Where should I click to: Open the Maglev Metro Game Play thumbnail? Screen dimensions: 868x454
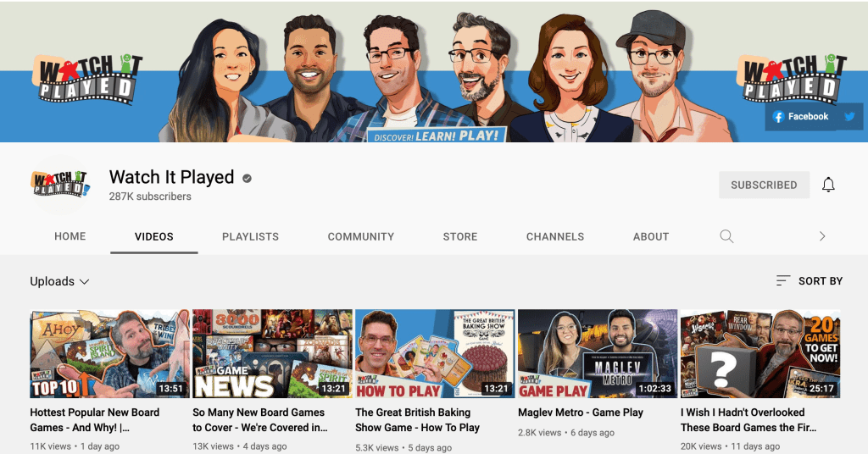point(598,354)
